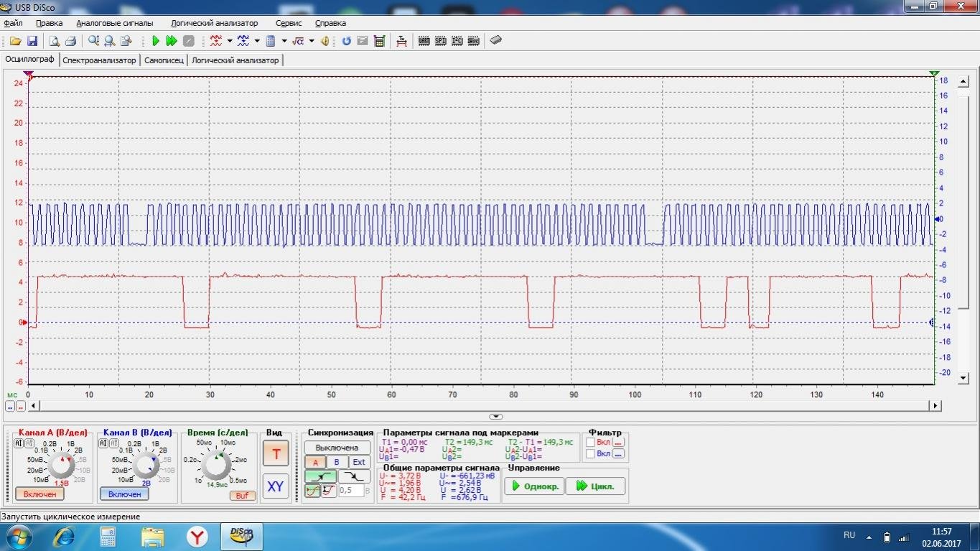Click the blue waveform channel B icon
The height and width of the screenshot is (551, 980).
pyautogui.click(x=243, y=41)
